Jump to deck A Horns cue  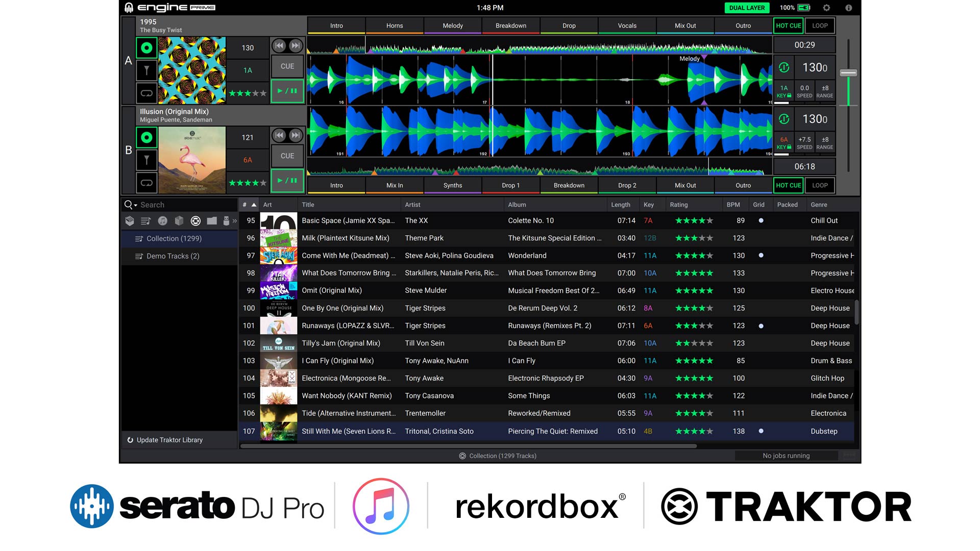click(395, 26)
